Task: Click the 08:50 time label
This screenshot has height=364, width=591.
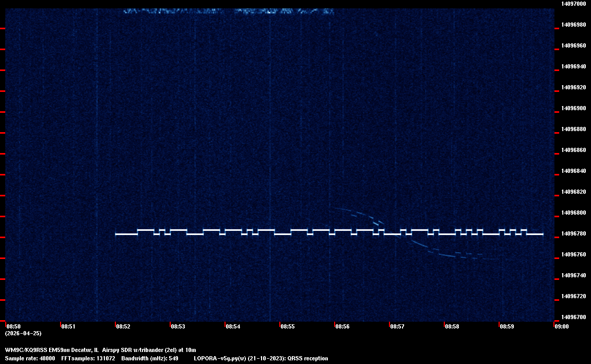Action: (x=13, y=326)
